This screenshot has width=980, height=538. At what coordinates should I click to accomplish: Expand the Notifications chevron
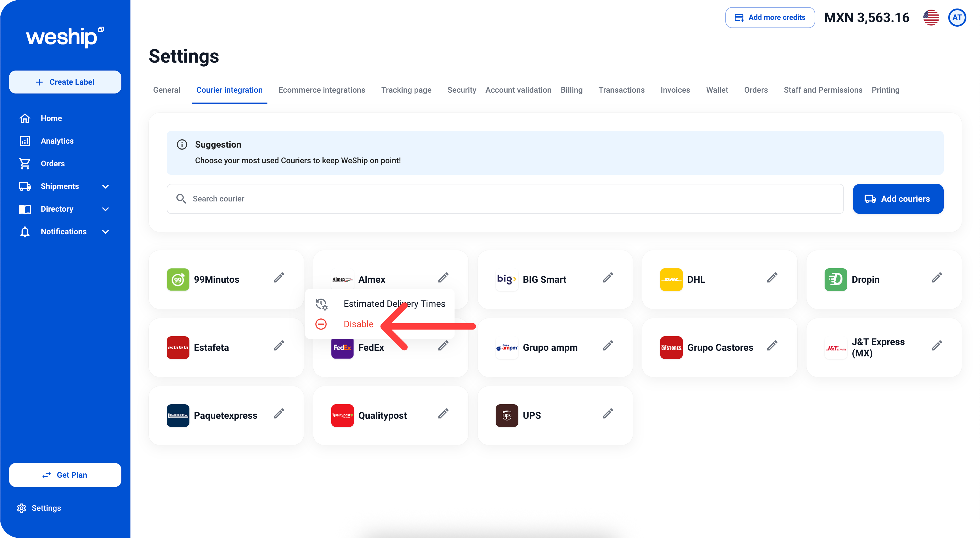(105, 232)
